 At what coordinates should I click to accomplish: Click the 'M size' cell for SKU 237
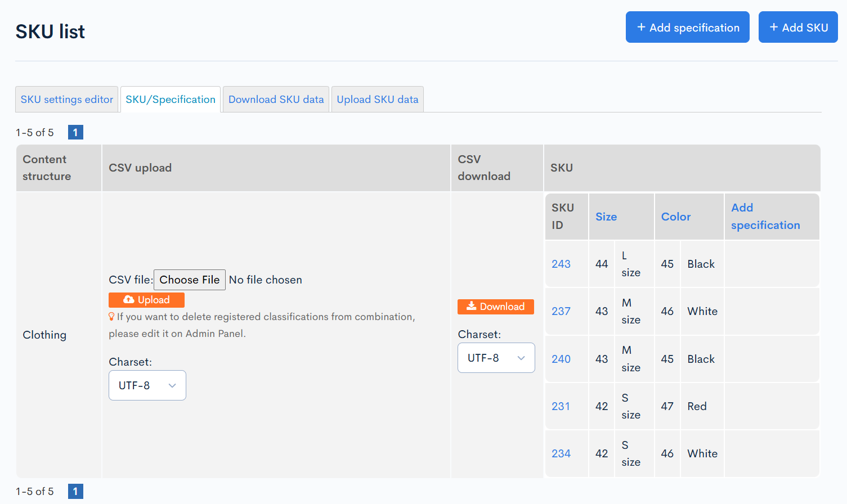point(634,311)
